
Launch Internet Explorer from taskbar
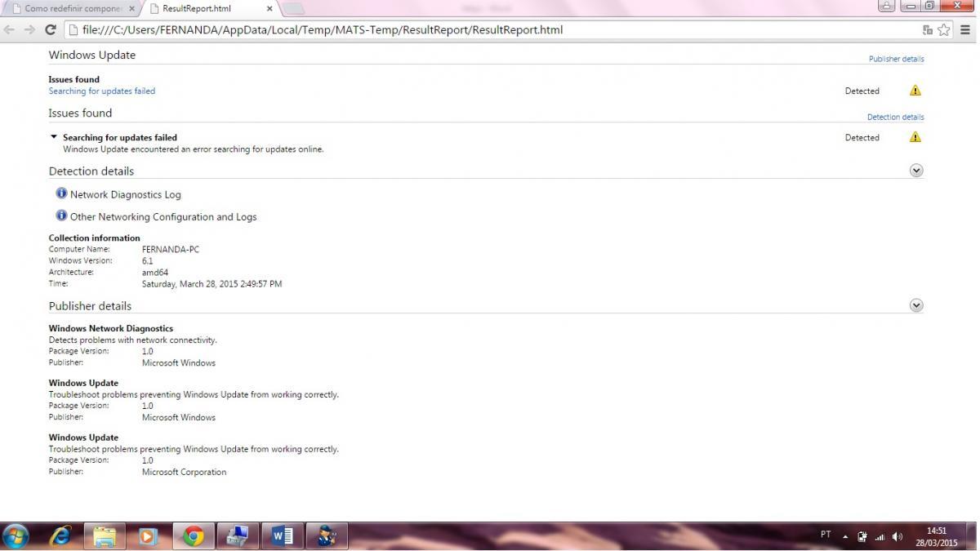(60, 536)
